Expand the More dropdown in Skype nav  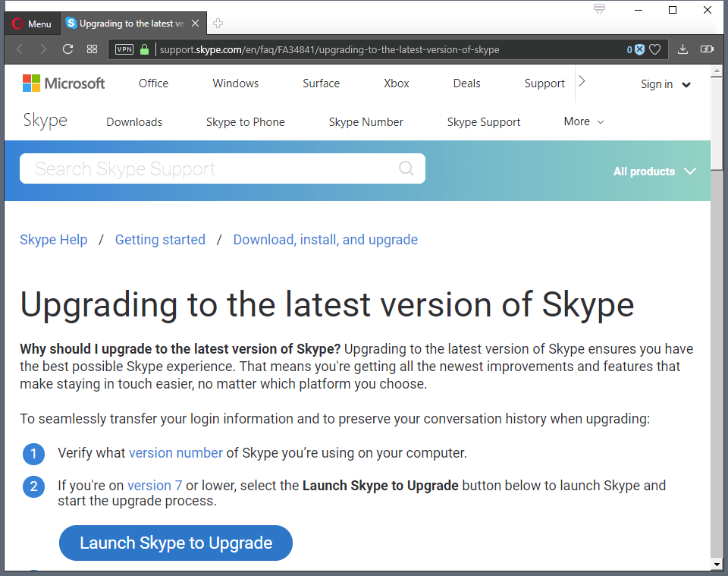(584, 121)
